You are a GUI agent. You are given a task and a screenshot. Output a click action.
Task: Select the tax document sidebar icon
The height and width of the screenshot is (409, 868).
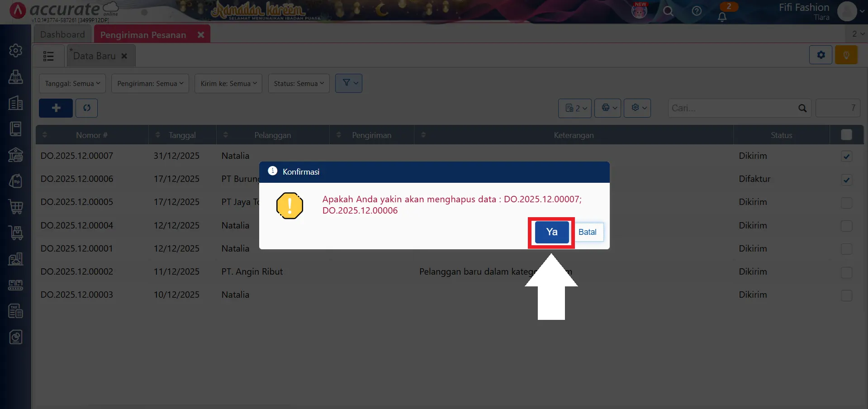pyautogui.click(x=16, y=311)
